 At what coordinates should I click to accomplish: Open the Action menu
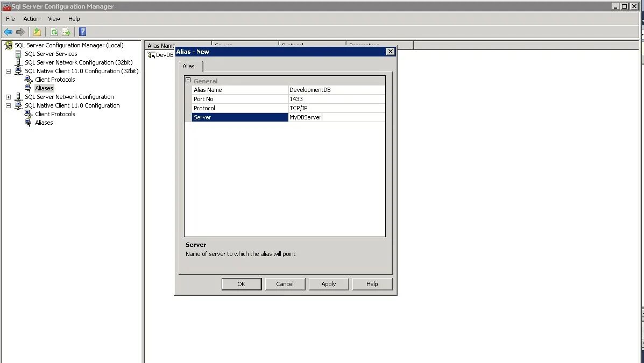pos(31,19)
